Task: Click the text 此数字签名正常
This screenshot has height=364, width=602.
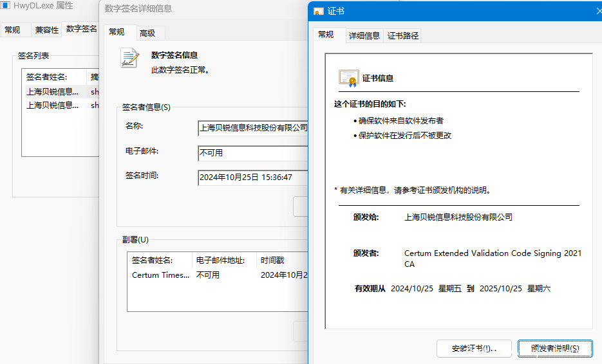Action: tap(180, 70)
